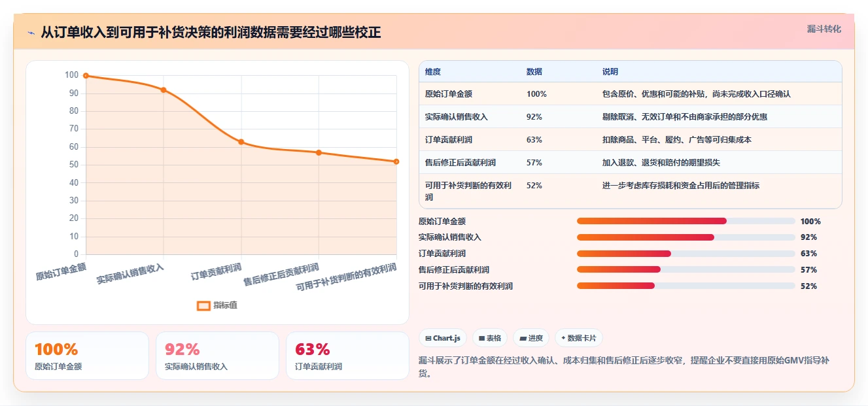Click the 订单贡献利润 progress bar

point(686,254)
